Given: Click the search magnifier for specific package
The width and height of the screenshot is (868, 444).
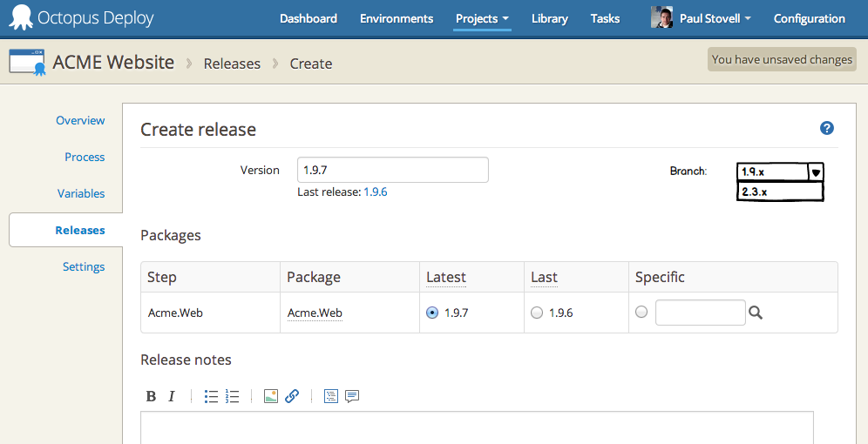Looking at the screenshot, I should point(756,313).
